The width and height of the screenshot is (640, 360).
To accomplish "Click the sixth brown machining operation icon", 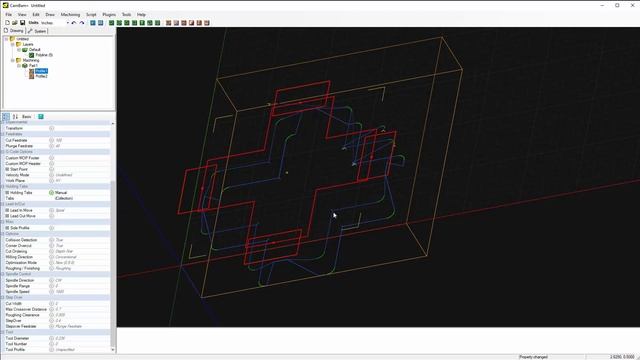I will 207,23.
